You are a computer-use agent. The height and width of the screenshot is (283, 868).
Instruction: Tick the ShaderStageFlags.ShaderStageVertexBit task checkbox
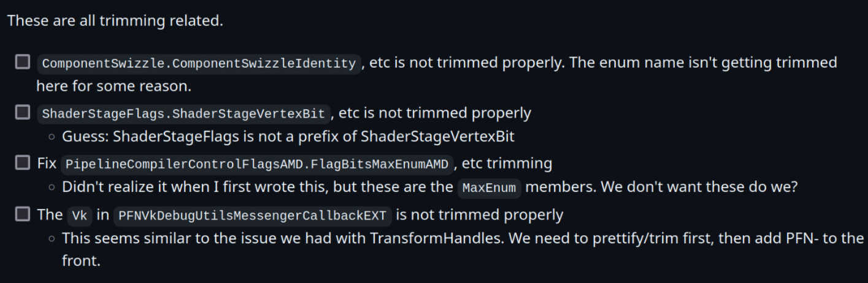coord(23,112)
